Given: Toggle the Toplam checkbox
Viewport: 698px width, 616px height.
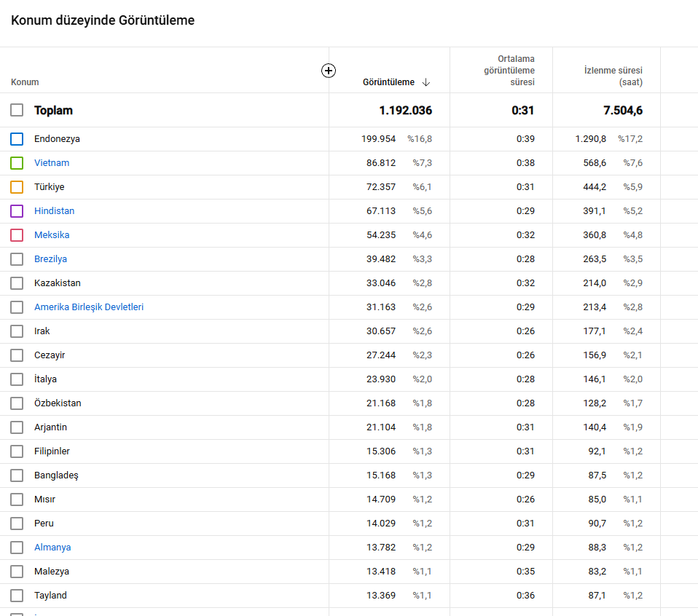Looking at the screenshot, I should tap(17, 110).
